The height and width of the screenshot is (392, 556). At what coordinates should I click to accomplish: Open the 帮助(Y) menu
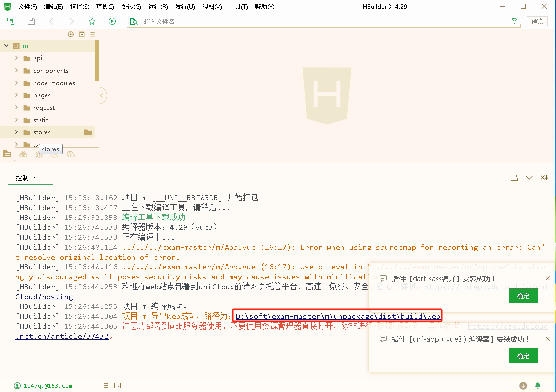(x=265, y=7)
